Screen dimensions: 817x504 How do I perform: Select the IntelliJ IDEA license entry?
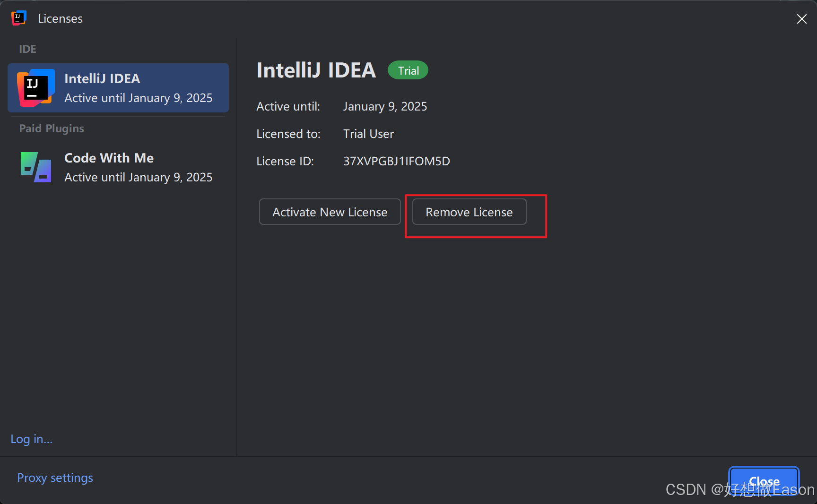[118, 88]
